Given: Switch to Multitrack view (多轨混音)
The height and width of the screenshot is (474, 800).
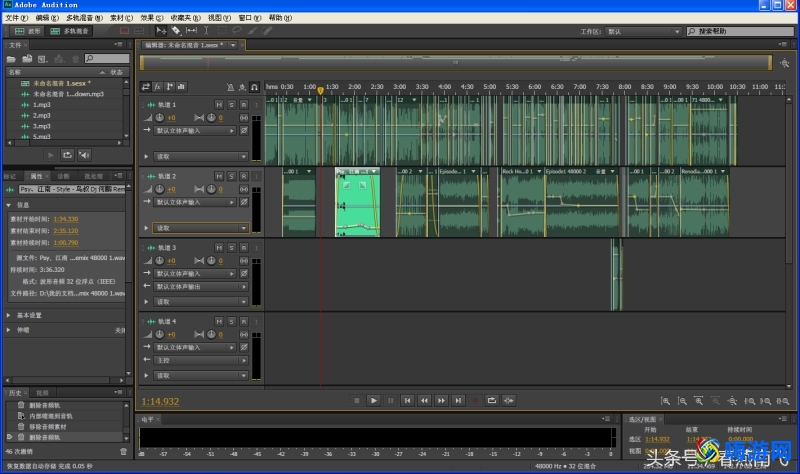Looking at the screenshot, I should (69, 31).
